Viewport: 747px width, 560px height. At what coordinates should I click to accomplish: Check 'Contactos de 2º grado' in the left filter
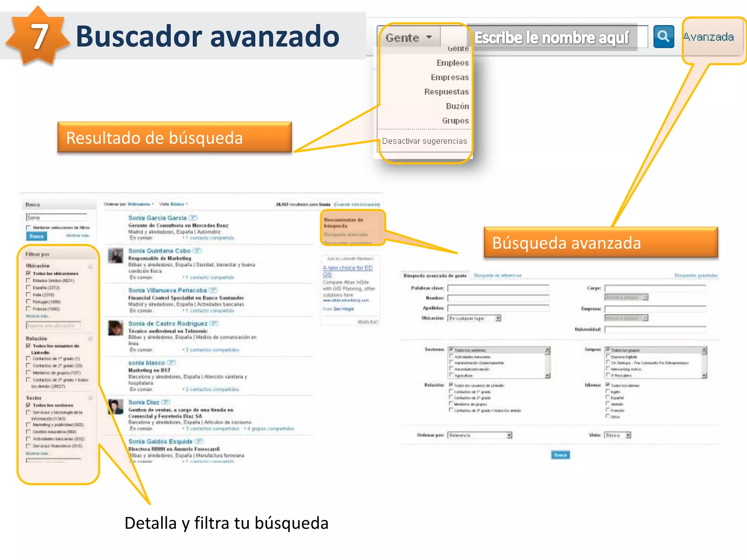click(x=28, y=365)
